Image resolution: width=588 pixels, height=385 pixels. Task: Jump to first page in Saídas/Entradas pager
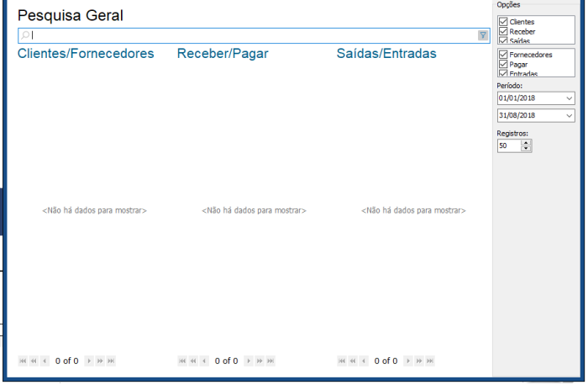[x=342, y=361]
